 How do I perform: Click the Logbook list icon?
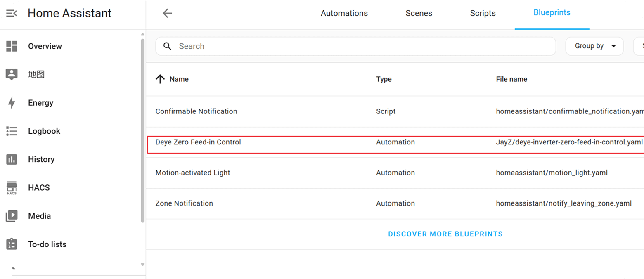point(12,131)
